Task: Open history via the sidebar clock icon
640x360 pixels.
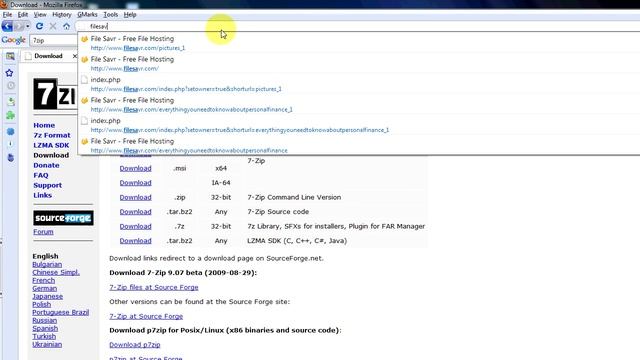Action: click(x=11, y=86)
